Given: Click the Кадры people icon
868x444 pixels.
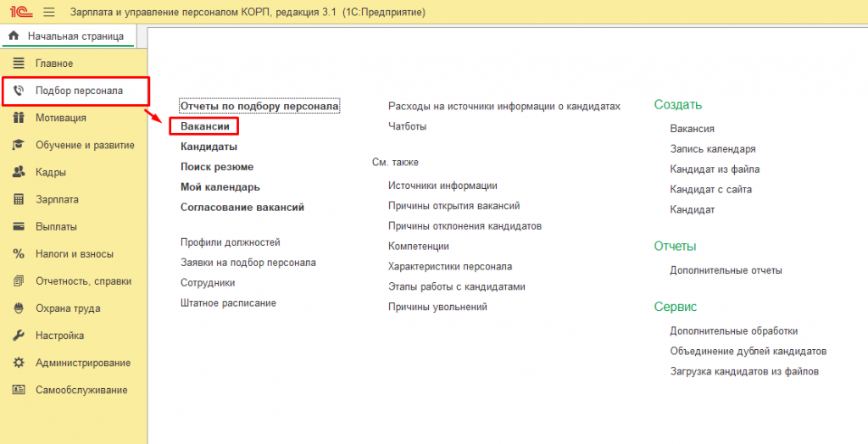Looking at the screenshot, I should 19,172.
